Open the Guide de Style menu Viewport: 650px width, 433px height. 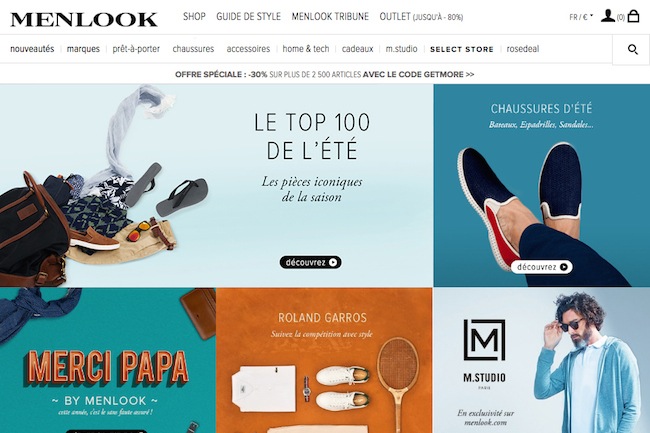click(x=248, y=17)
